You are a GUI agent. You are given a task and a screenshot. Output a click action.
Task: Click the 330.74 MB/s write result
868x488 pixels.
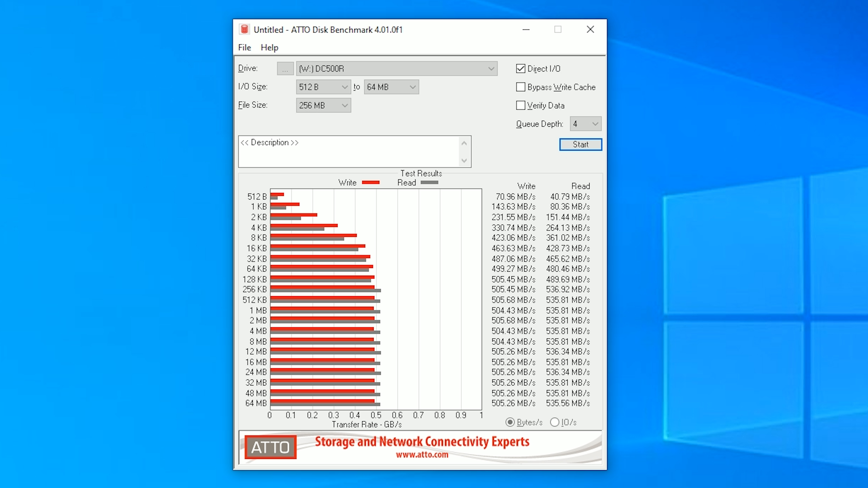(x=513, y=228)
